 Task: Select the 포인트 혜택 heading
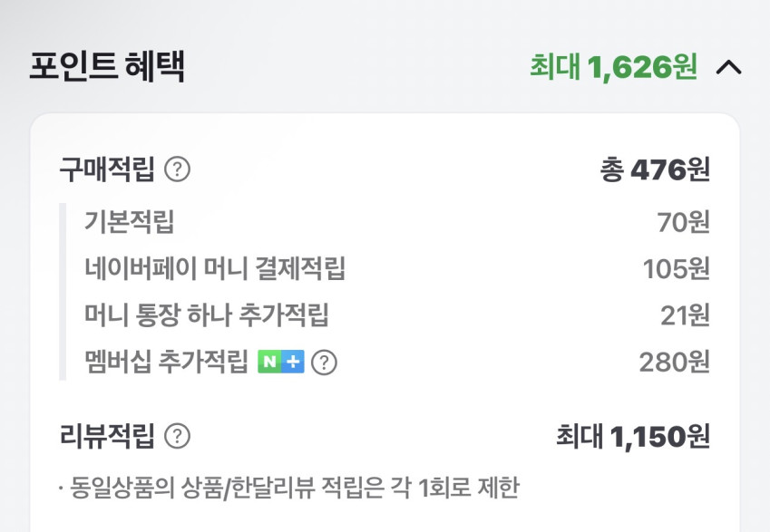point(107,68)
